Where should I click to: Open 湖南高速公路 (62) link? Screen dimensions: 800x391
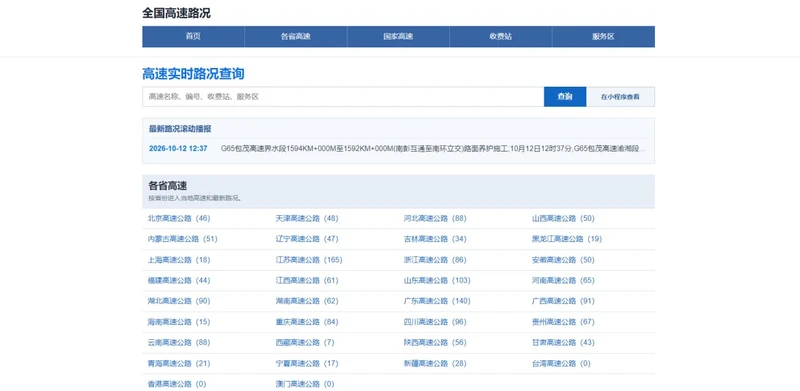point(307,301)
